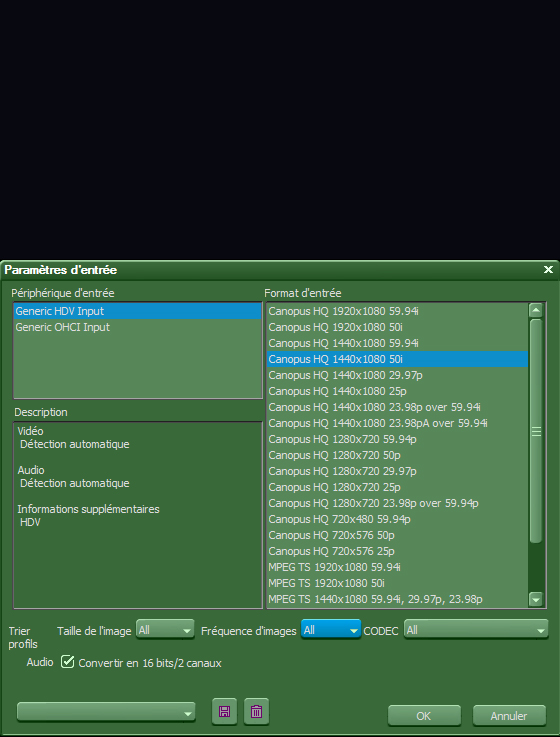Select Canopus HQ 1440x1080 25p format
560x737 pixels.
[x=397, y=391]
